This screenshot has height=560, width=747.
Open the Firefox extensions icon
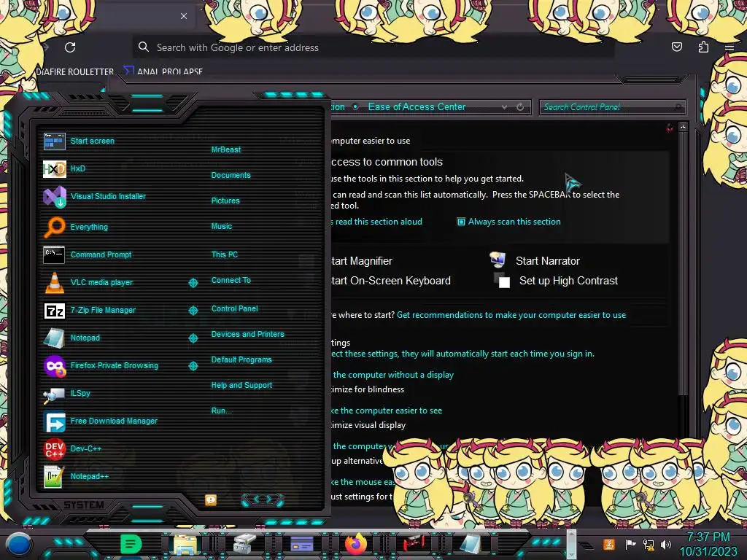pyautogui.click(x=703, y=47)
